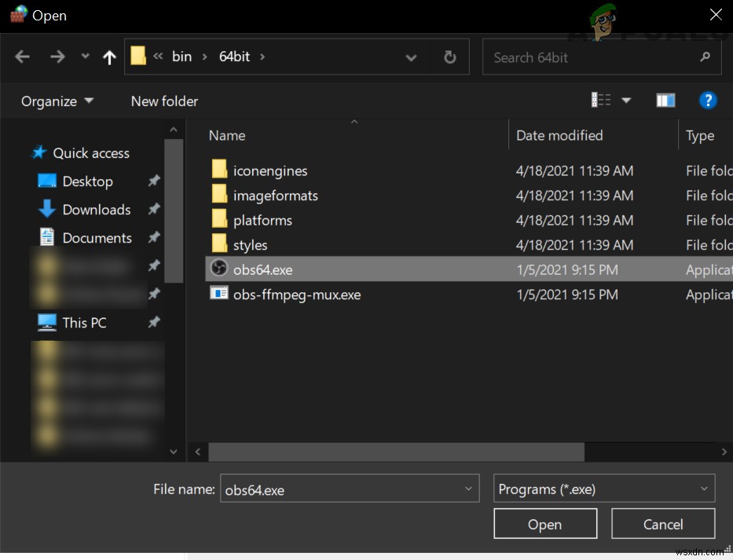Refresh the 64bit folder view
733x560 pixels.
point(449,57)
